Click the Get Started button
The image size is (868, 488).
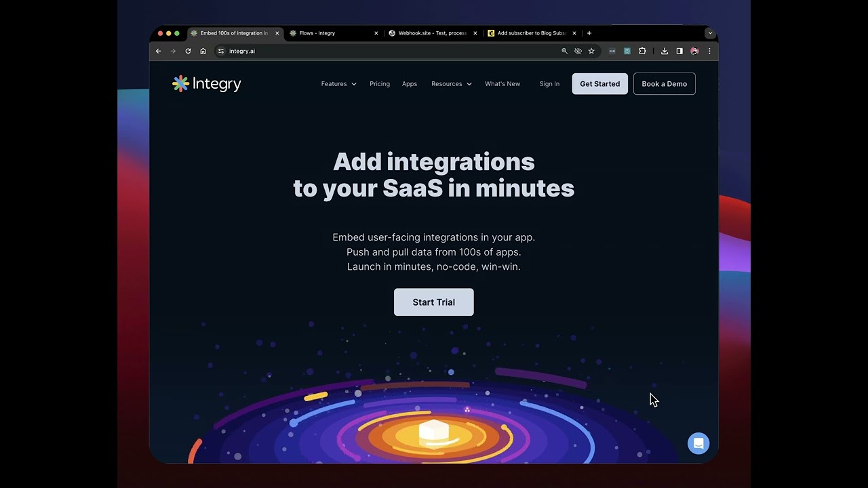(600, 84)
